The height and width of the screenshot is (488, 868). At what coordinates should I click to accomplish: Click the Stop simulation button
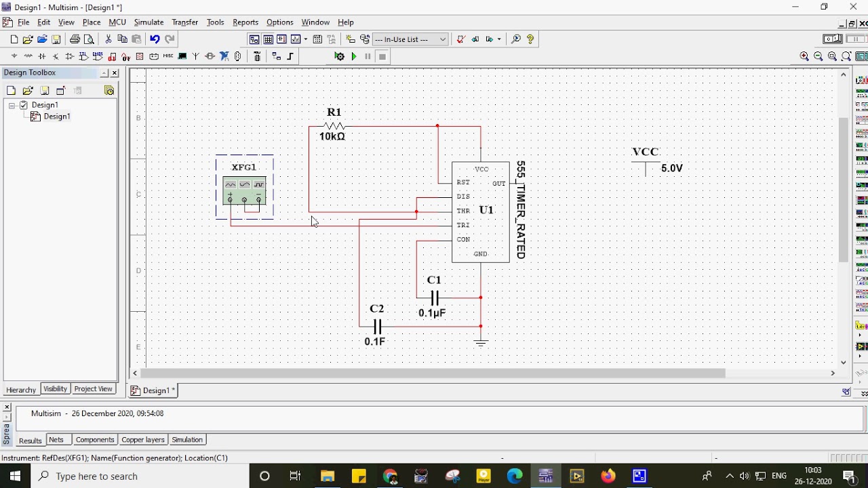[x=382, y=57]
